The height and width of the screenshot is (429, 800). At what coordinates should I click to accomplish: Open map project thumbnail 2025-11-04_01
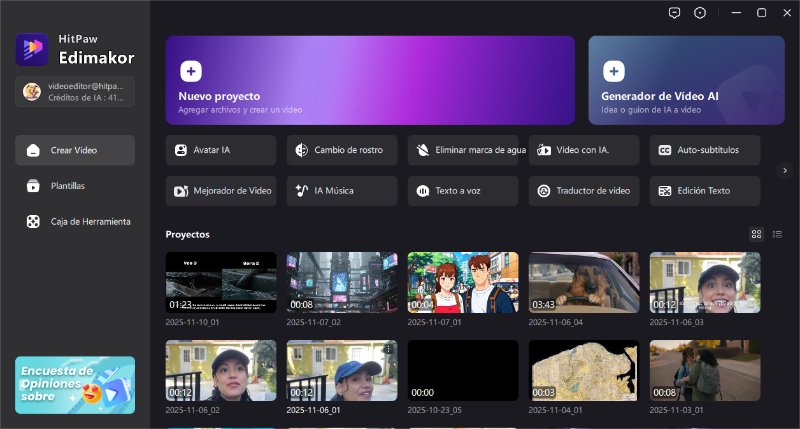click(x=584, y=370)
